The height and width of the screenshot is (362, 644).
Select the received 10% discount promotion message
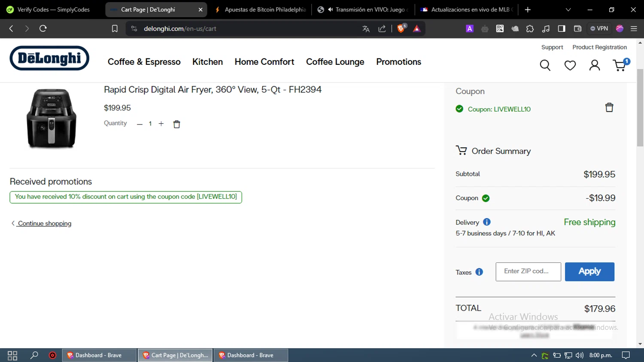pyautogui.click(x=126, y=197)
